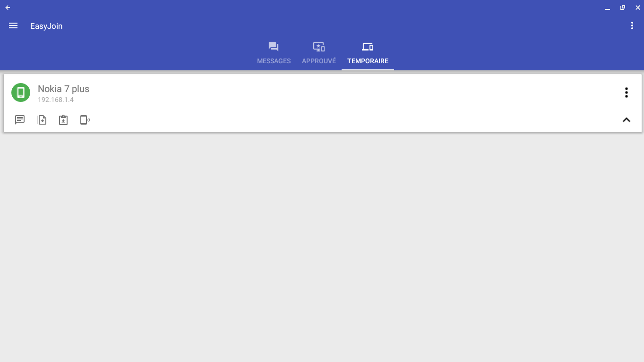
Task: Collapse the Nokia 7 plus device card
Action: 627,120
